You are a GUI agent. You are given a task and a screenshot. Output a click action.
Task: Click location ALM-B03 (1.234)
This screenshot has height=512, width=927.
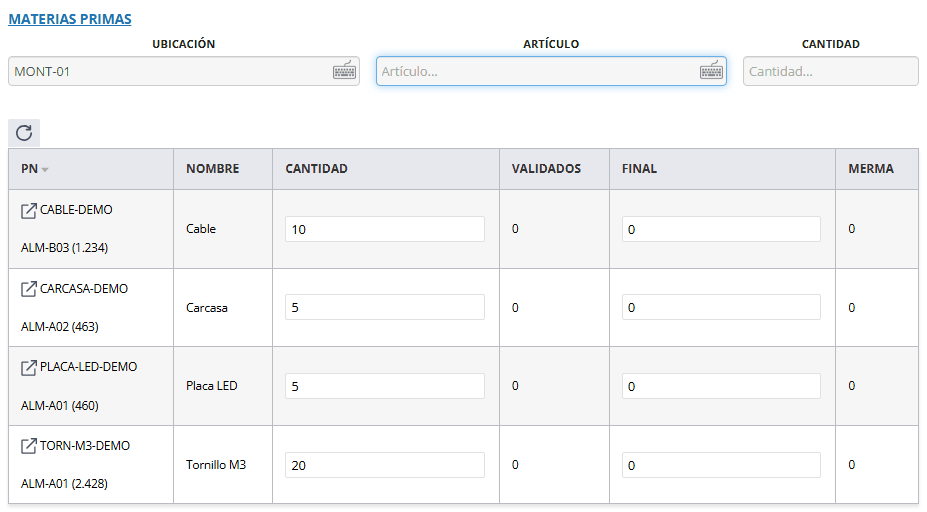click(x=64, y=248)
